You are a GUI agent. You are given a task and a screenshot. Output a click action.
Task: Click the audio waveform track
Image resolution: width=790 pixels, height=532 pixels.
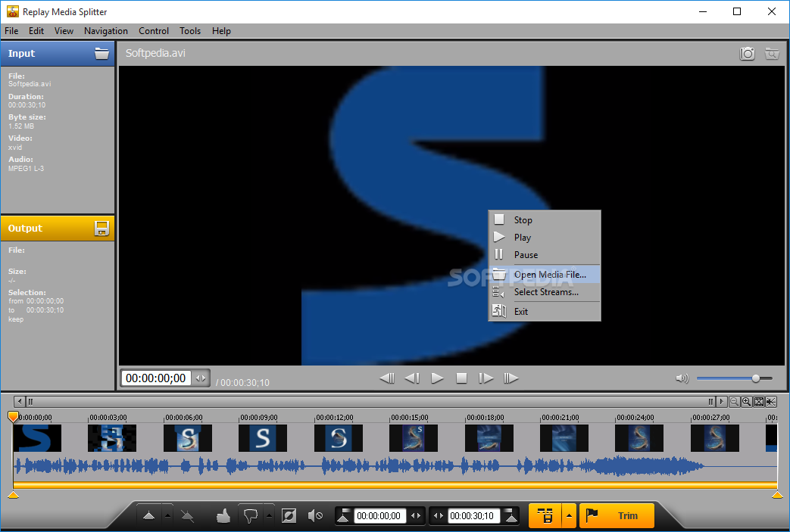pos(395,466)
